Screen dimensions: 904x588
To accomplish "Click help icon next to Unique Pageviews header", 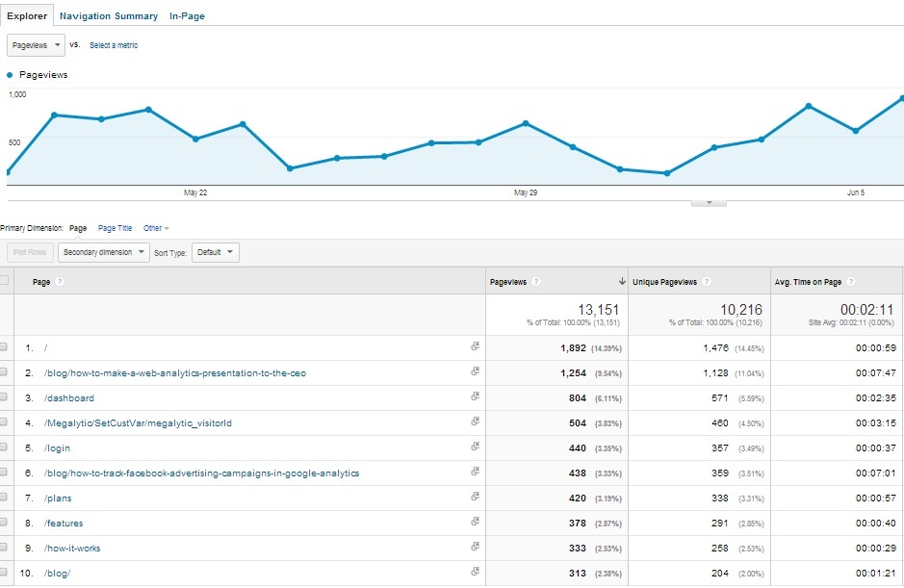I will pyautogui.click(x=708, y=282).
